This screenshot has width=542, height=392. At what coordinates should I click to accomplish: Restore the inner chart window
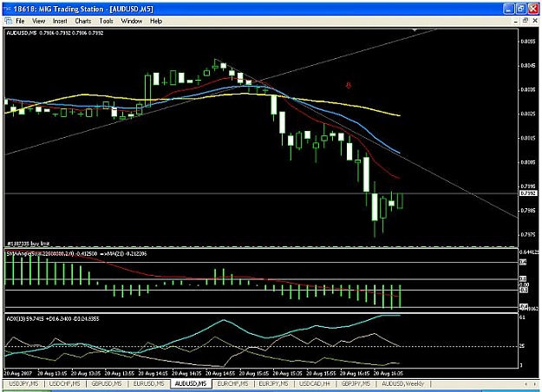click(x=525, y=21)
